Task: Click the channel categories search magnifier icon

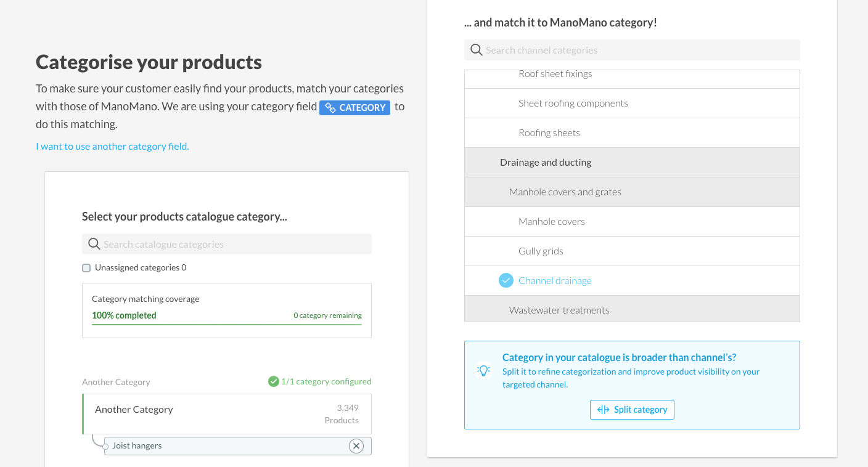Action: pyautogui.click(x=476, y=50)
